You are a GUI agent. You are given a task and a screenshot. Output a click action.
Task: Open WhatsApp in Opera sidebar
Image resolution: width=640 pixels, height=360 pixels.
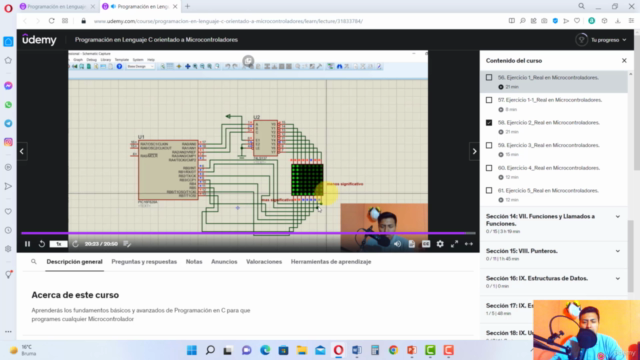pos(8,105)
